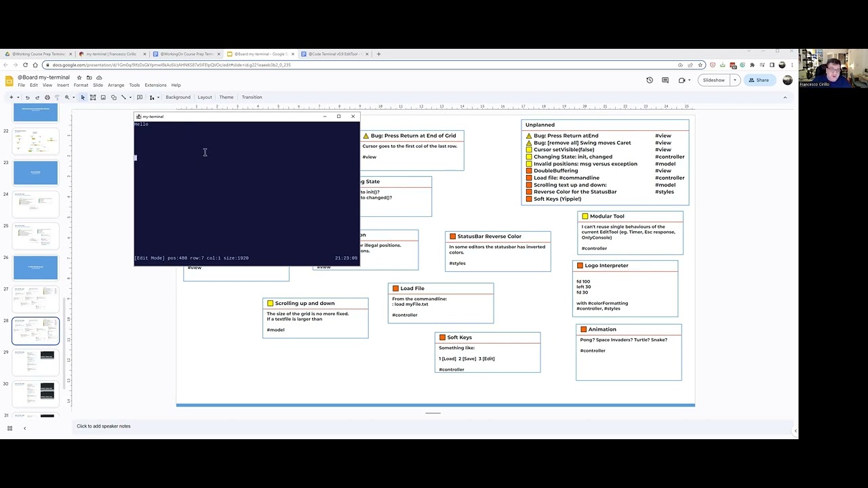This screenshot has width=868, height=488.
Task: Click the Google account avatar in Slides
Action: [787, 80]
